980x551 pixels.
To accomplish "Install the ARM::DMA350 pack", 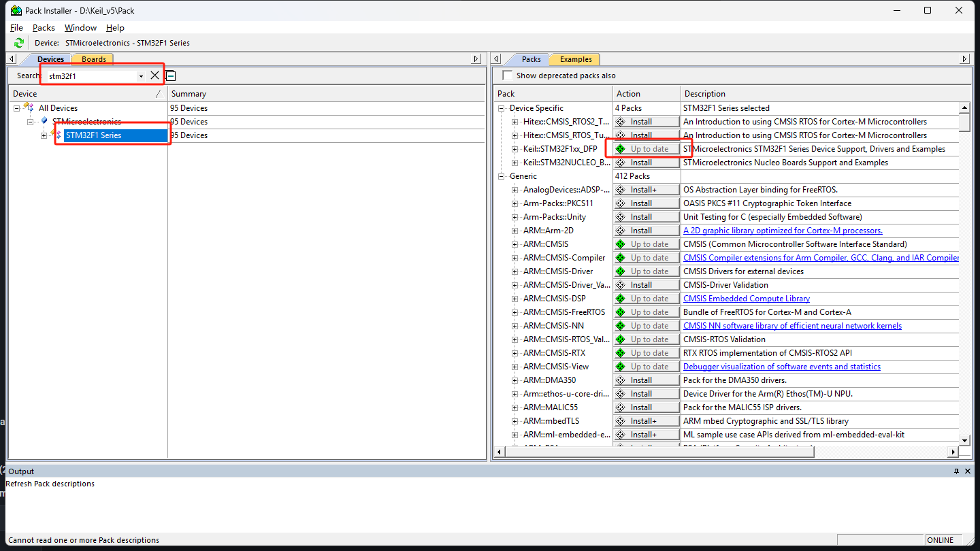I will [x=647, y=380].
